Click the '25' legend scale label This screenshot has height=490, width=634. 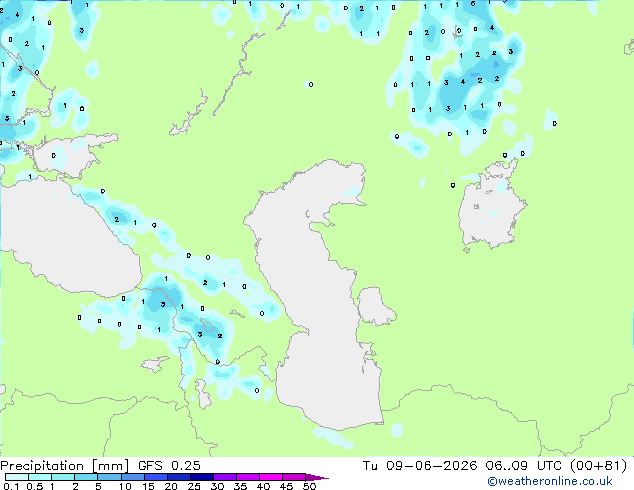(x=194, y=486)
